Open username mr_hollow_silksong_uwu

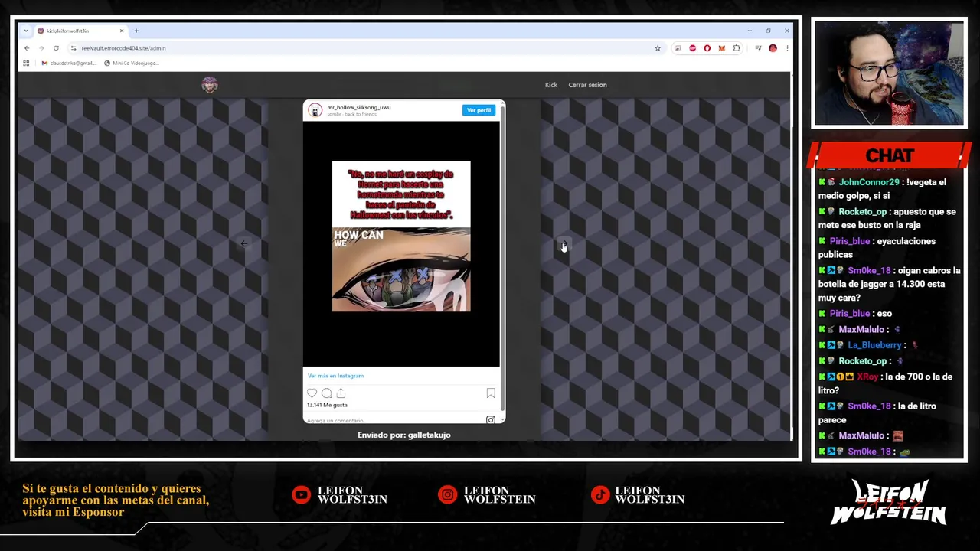[359, 107]
